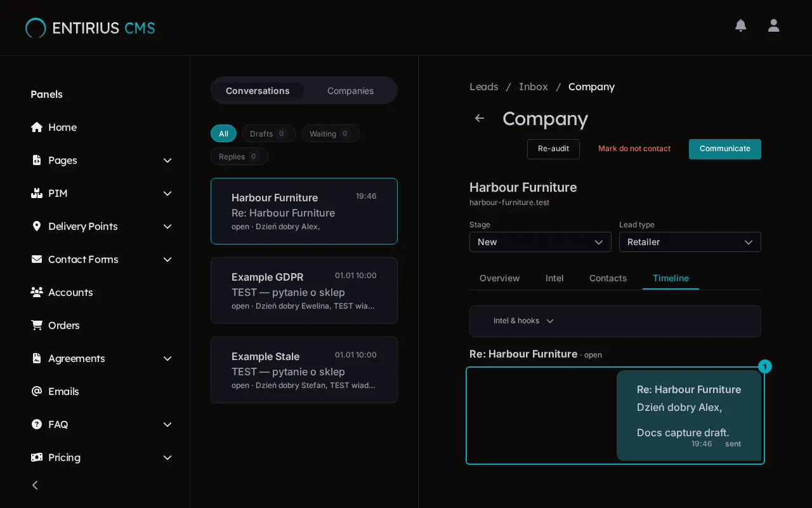Go to Inbox in the breadcrumb
The image size is (812, 508).
click(x=534, y=86)
